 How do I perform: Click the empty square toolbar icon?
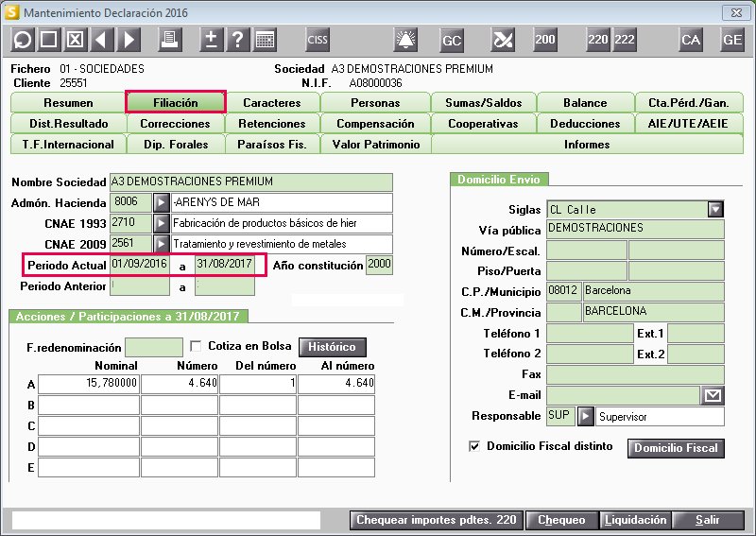49,40
